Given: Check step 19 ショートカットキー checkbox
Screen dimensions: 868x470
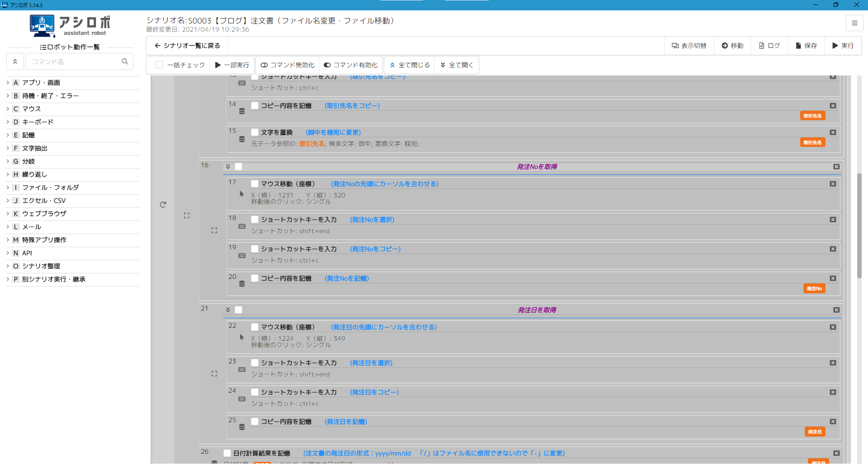Looking at the screenshot, I should point(255,249).
